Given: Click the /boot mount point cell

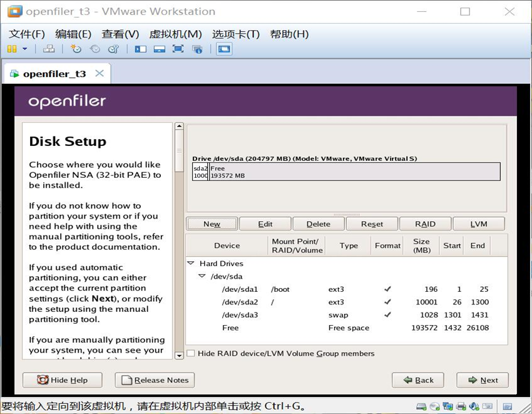Looking at the screenshot, I should pyautogui.click(x=280, y=289).
